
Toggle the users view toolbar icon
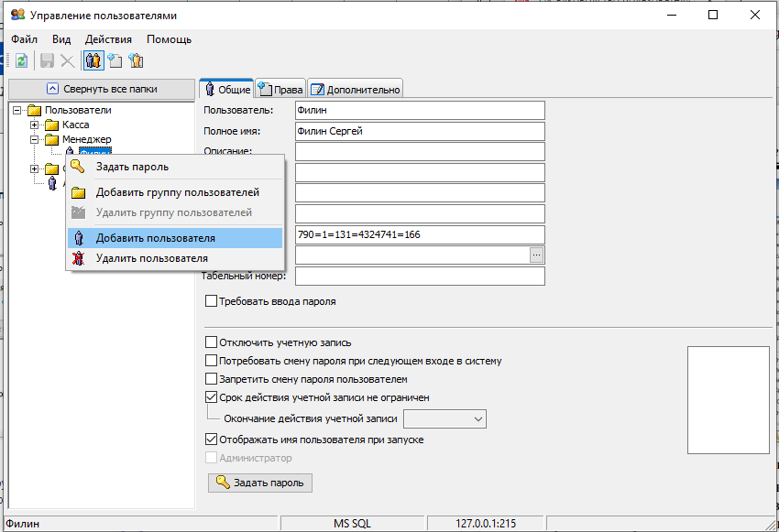(93, 61)
